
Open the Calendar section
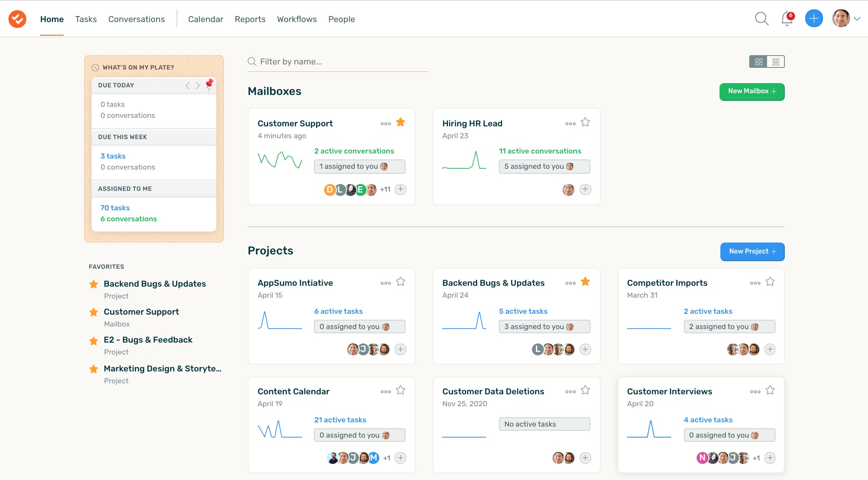205,19
